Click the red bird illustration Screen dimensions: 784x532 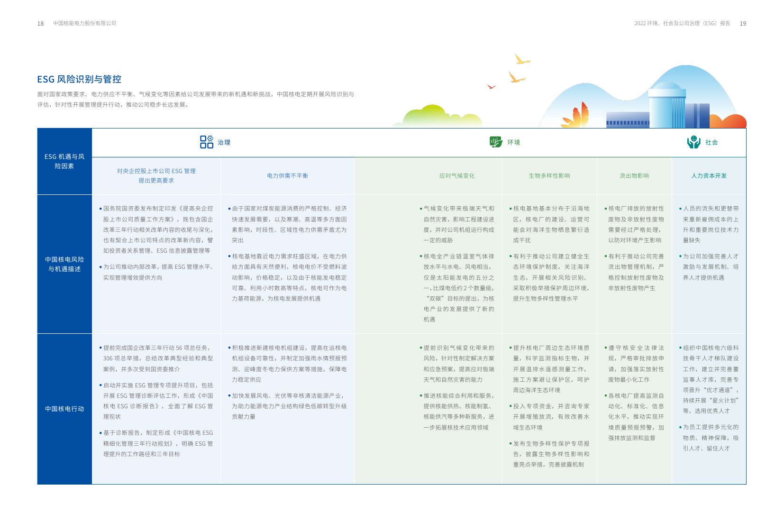[x=491, y=87]
